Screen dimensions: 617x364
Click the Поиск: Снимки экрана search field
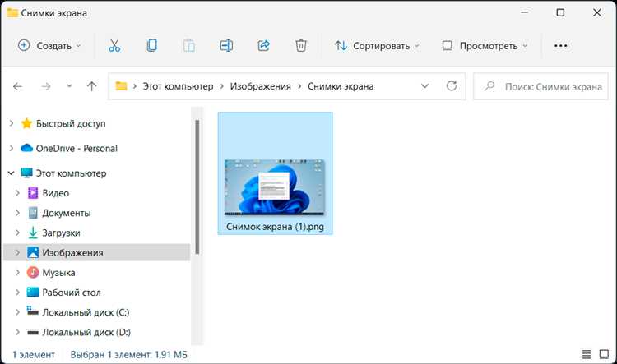540,86
